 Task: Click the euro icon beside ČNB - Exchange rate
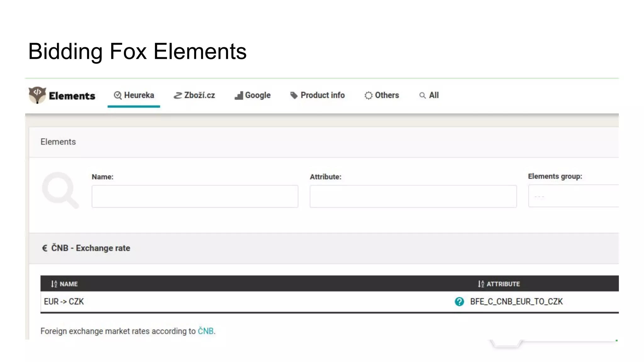(x=45, y=248)
